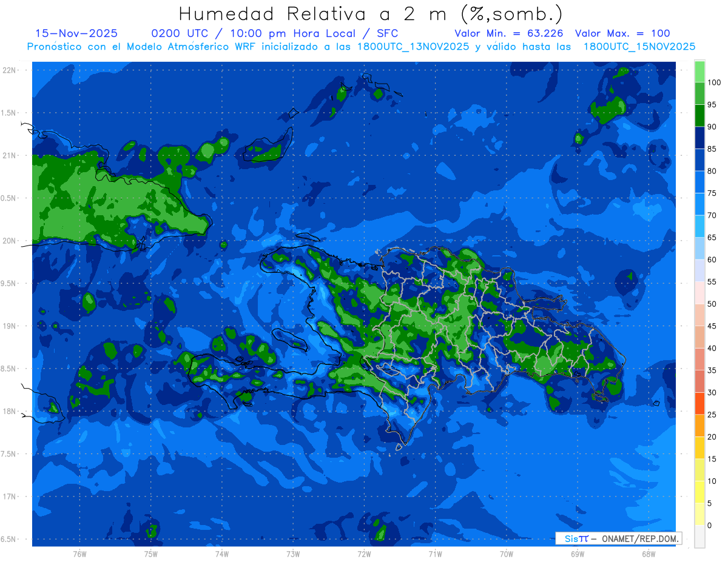Click the "Valor Max. = 100" readout
Image resolution: width=728 pixels, height=562 pixels.
click(x=622, y=33)
